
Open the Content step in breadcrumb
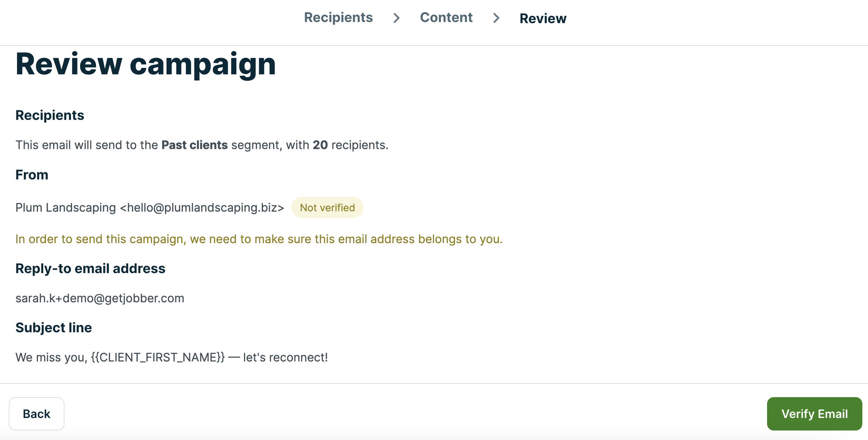point(446,17)
